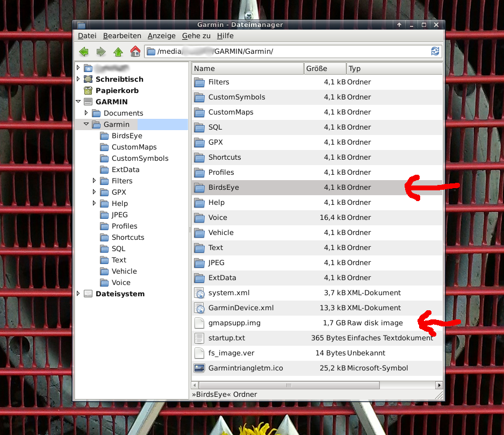Image resolution: width=504 pixels, height=435 pixels.
Task: Go forward with the right arrow icon
Action: [101, 52]
